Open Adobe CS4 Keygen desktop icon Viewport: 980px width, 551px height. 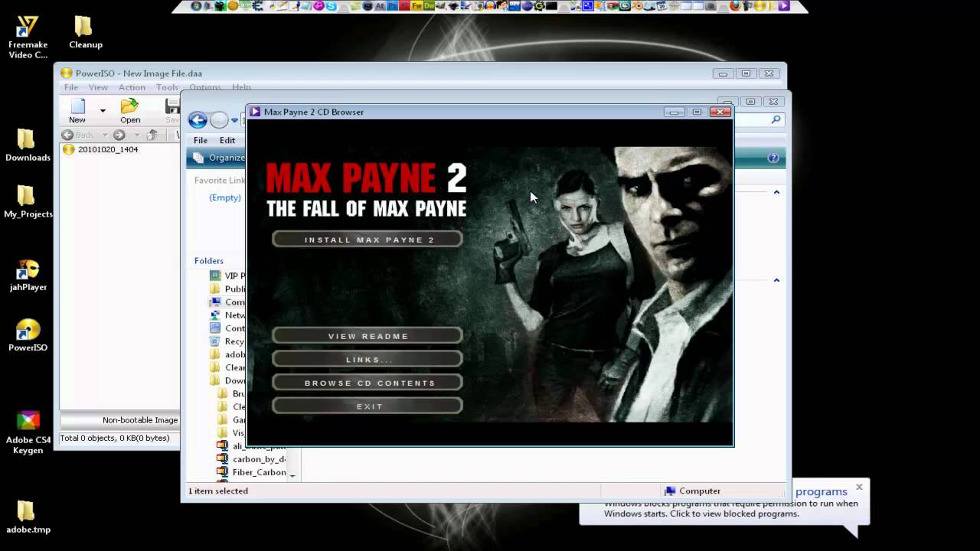[28, 433]
